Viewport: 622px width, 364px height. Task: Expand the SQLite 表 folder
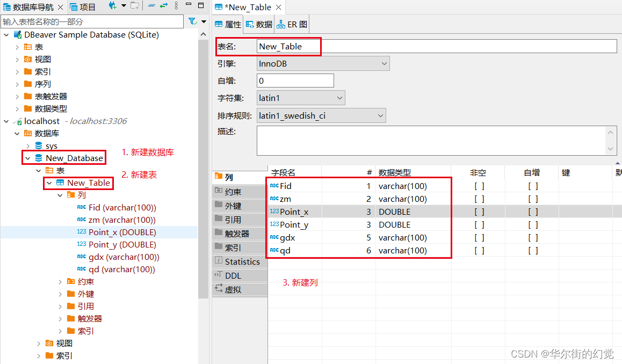[x=17, y=47]
